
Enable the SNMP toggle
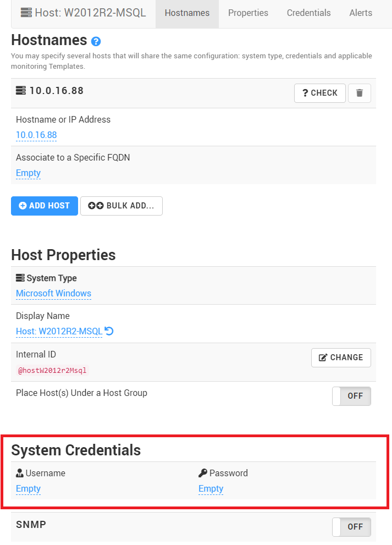coord(351,527)
